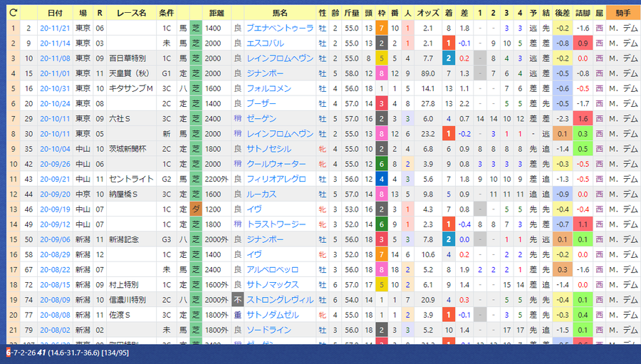Screen dimensions: 641x364
Task: Open date link 20-09/06
Action: pos(55,239)
